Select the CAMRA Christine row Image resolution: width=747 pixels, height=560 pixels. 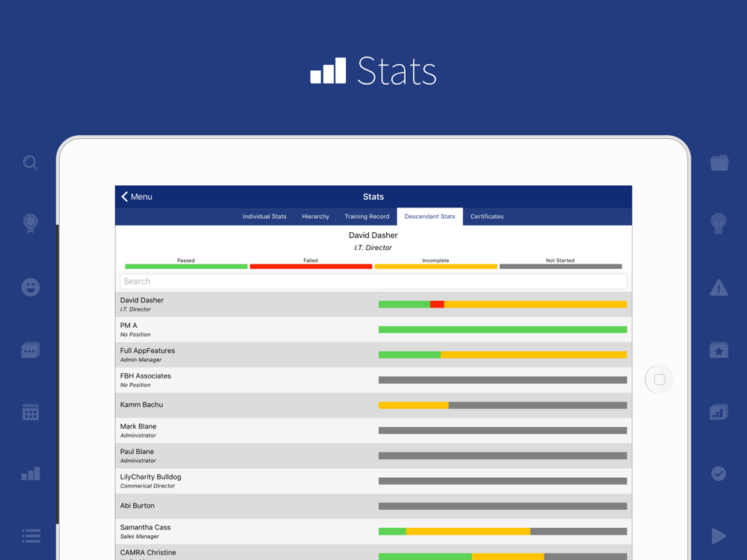coord(373,553)
